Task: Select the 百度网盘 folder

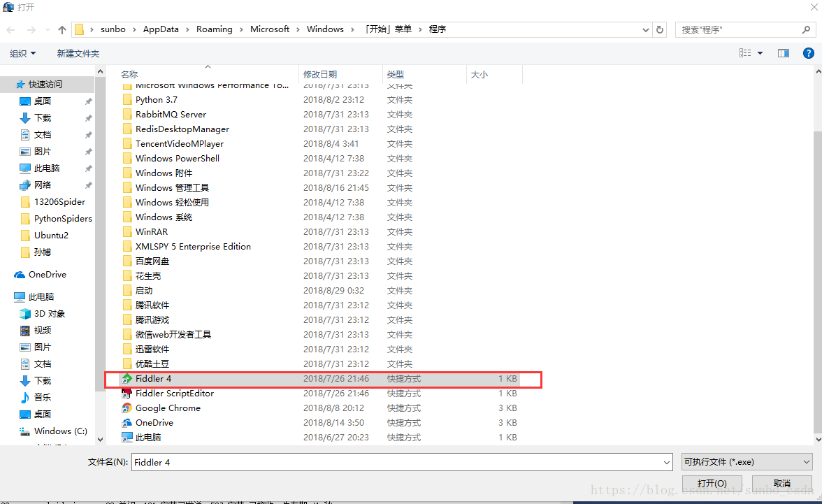Action: [x=152, y=261]
